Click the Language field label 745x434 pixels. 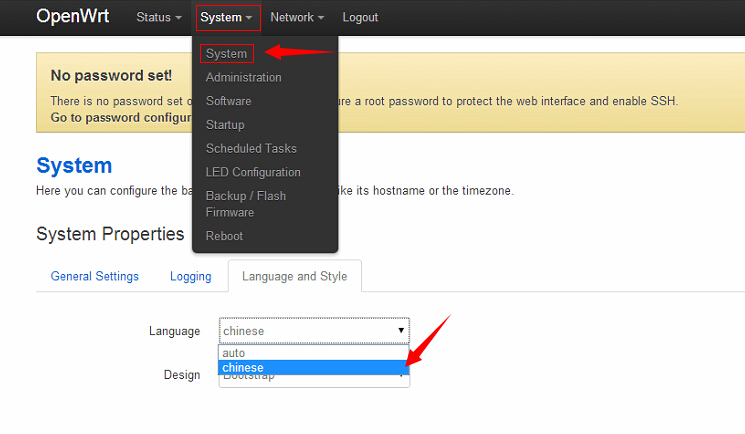(x=174, y=331)
